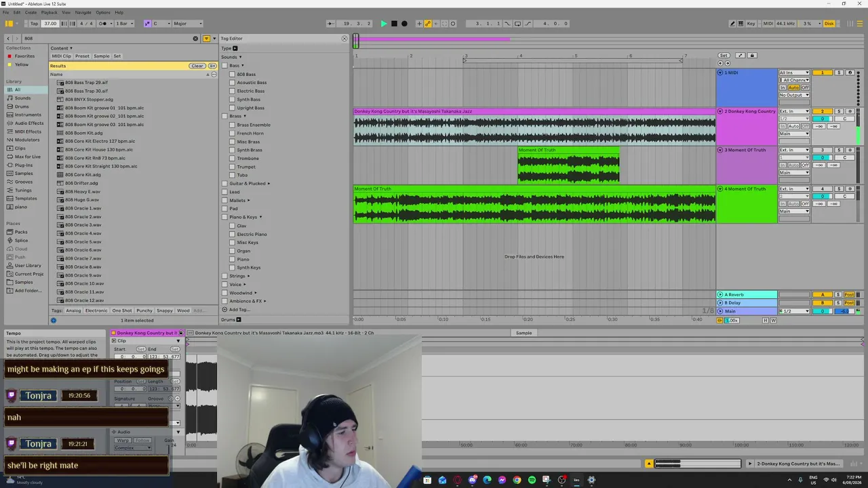Image resolution: width=868 pixels, height=488 pixels.
Task: Filter content by MIDI Clip
Action: tap(61, 56)
